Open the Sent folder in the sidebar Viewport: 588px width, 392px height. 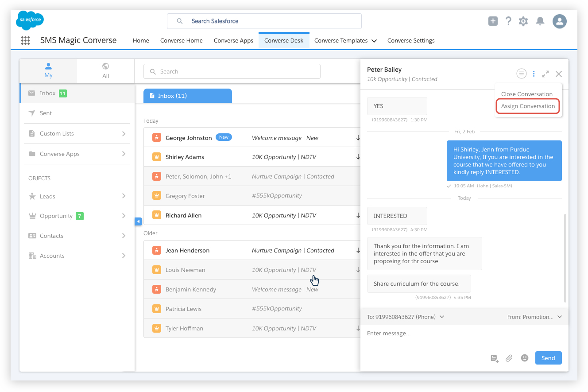click(x=77, y=113)
